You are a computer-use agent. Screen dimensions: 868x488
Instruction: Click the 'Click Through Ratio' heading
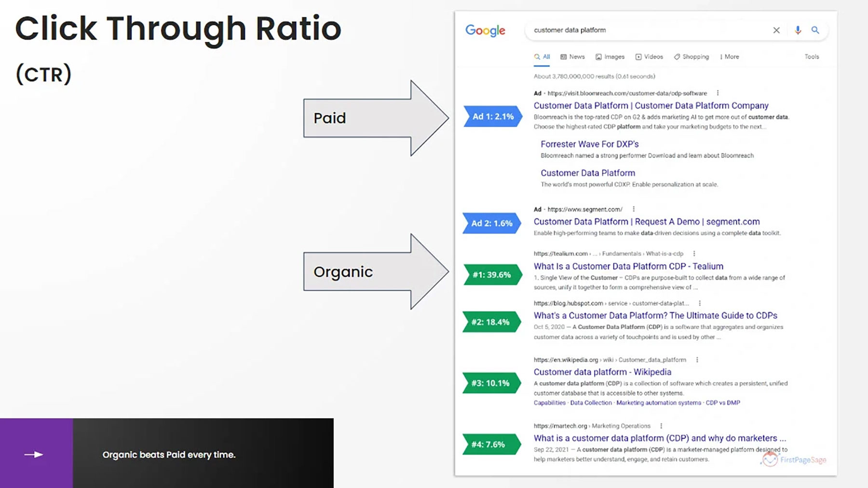tap(178, 28)
